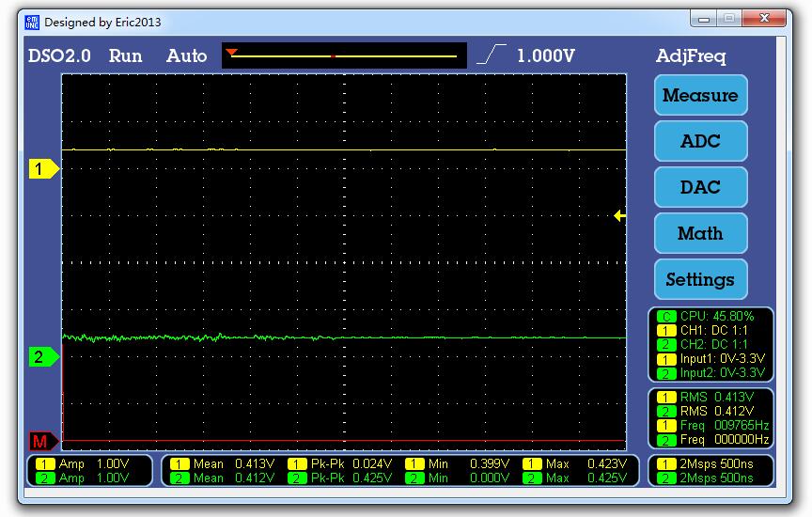
Task: Select the red M math marker
Action: pyautogui.click(x=43, y=442)
